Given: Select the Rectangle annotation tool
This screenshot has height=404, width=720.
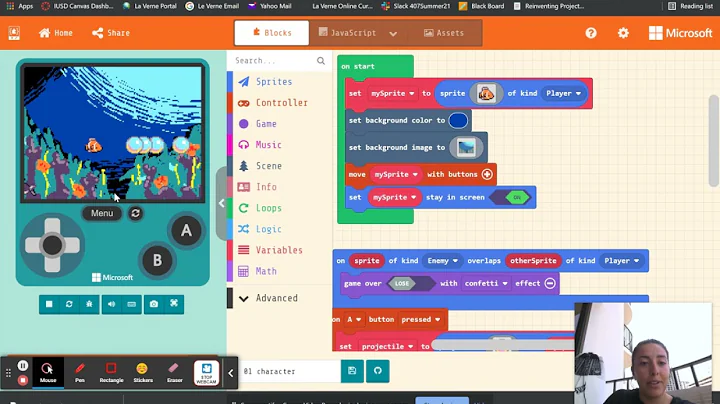Looking at the screenshot, I should click(111, 372).
